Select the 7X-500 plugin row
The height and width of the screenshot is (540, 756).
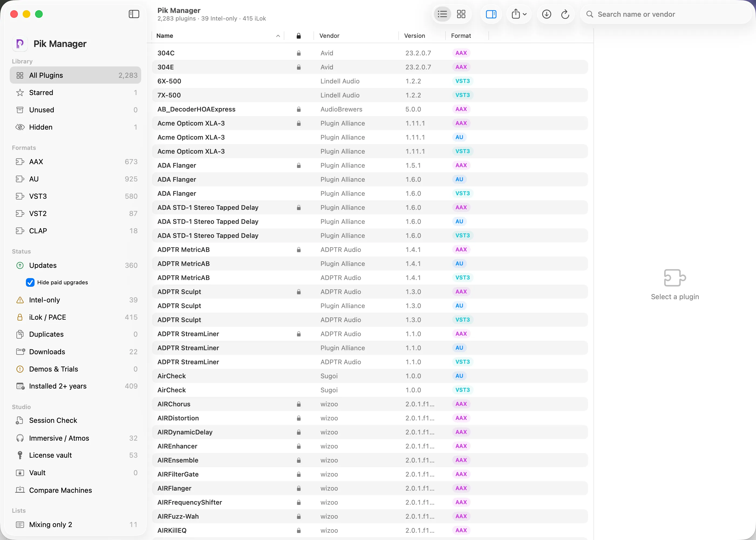pos(370,95)
